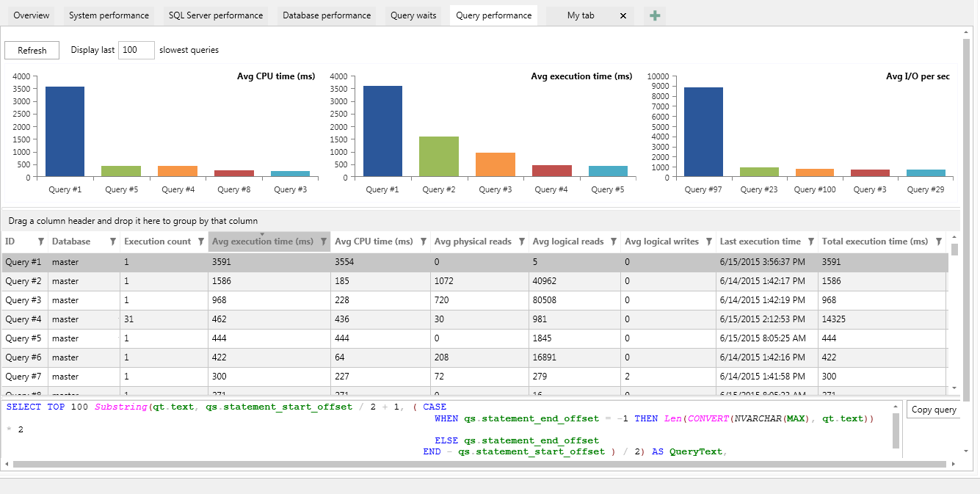This screenshot has width=980, height=494.
Task: Sort by Avg CPU time (ms) header
Action: 374,241
